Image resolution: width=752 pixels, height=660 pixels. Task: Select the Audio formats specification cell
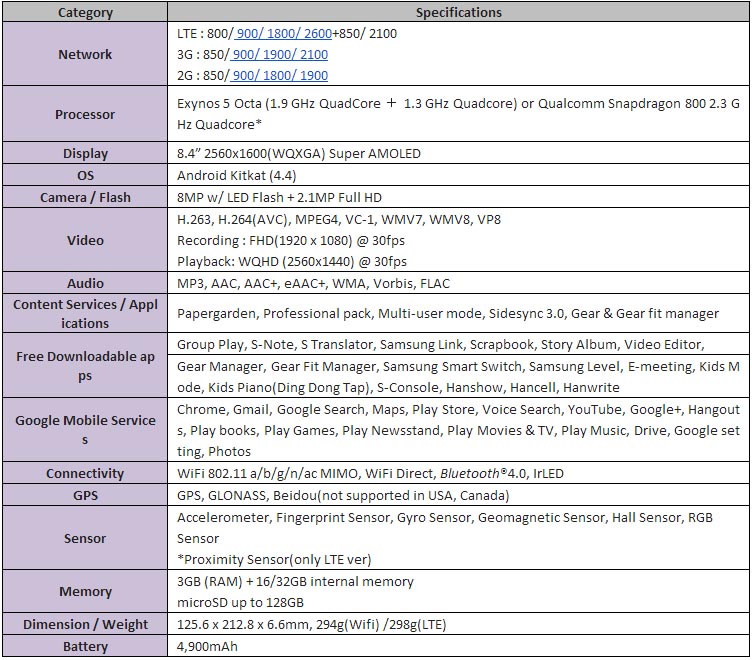[x=458, y=283]
